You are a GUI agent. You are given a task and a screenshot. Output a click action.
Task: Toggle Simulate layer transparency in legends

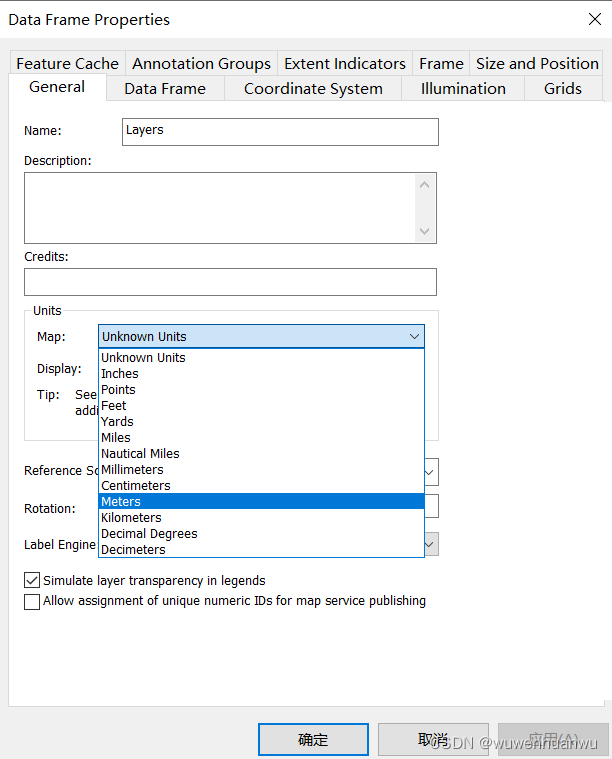pyautogui.click(x=32, y=580)
